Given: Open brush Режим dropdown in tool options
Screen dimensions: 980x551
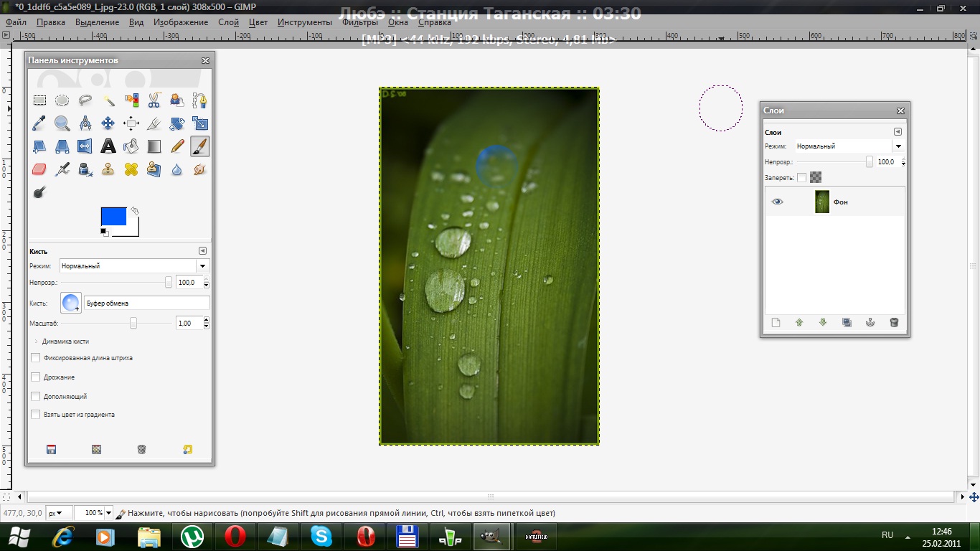Looking at the screenshot, I should 134,266.
